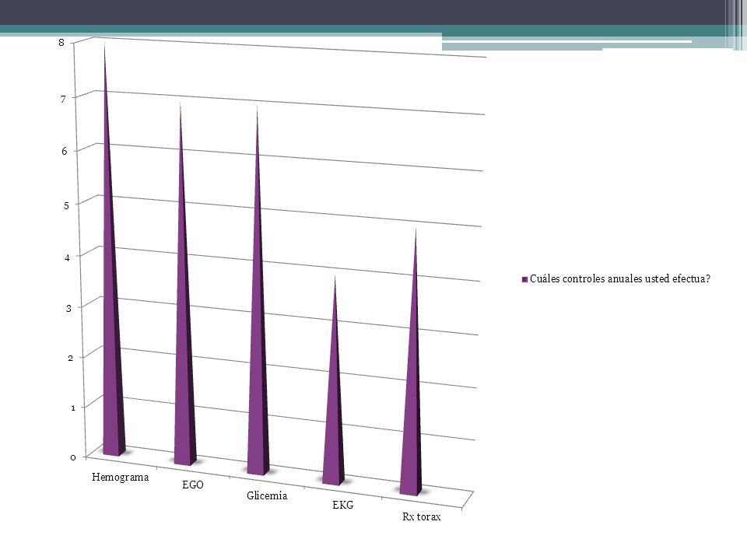Click the Rx torax category label

[422, 516]
